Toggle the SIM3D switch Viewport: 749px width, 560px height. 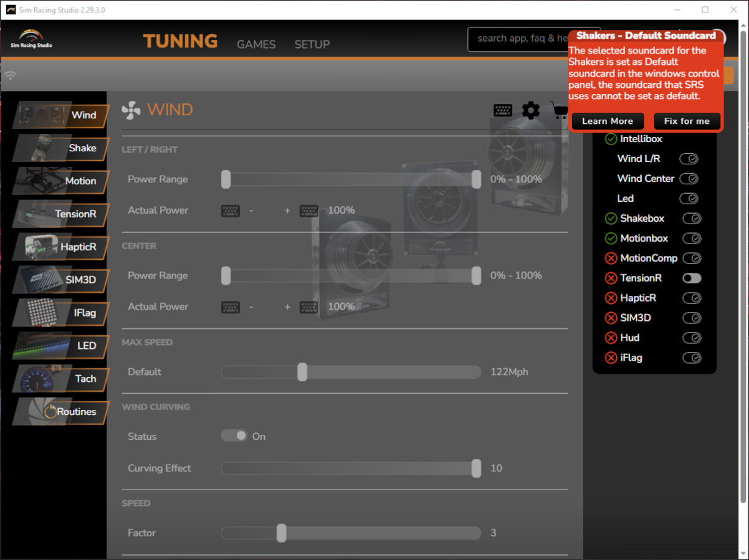point(692,318)
